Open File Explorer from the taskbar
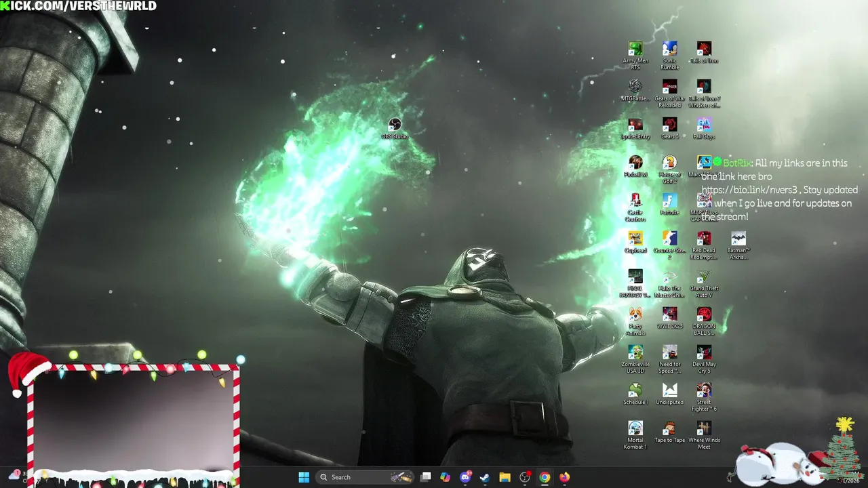868x488 pixels. pyautogui.click(x=505, y=477)
